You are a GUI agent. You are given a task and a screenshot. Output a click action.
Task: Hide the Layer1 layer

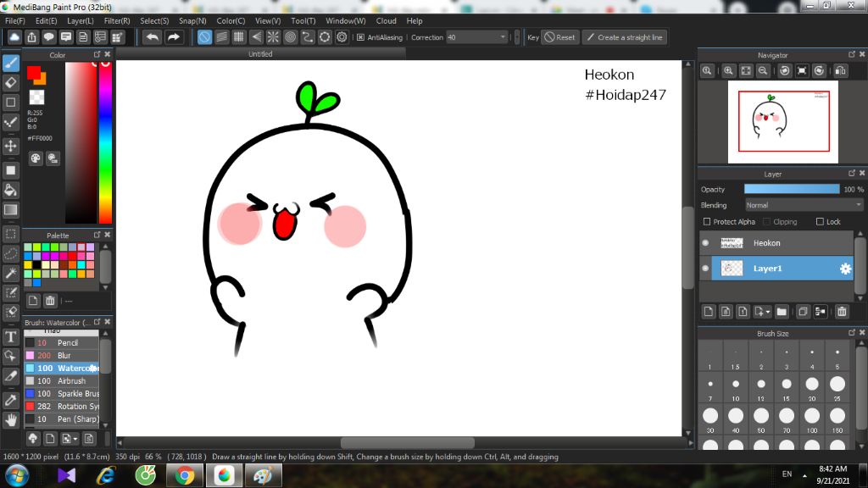[705, 269]
